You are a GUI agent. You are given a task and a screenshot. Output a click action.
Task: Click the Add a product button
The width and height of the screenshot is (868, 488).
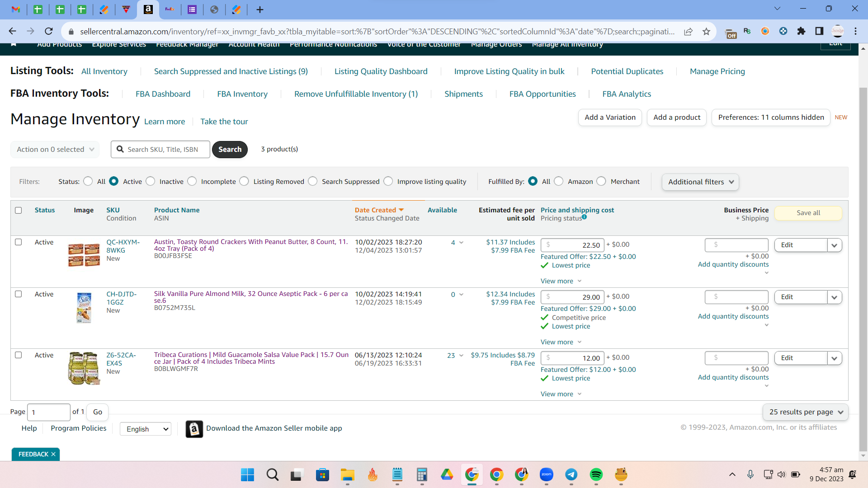click(x=677, y=117)
